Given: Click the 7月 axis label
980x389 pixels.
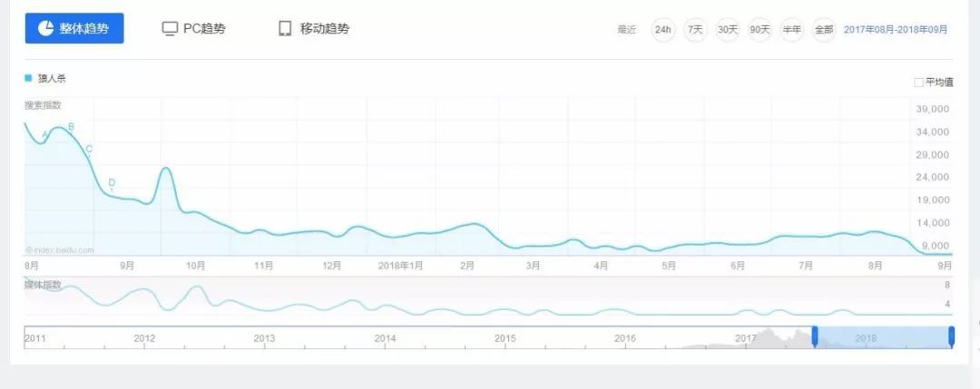Looking at the screenshot, I should coord(806,266).
